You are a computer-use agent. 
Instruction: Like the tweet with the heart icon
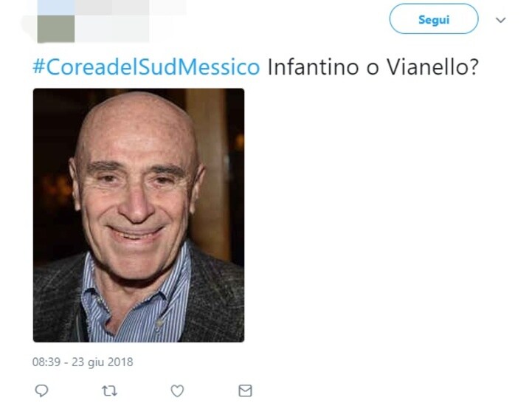click(x=177, y=390)
